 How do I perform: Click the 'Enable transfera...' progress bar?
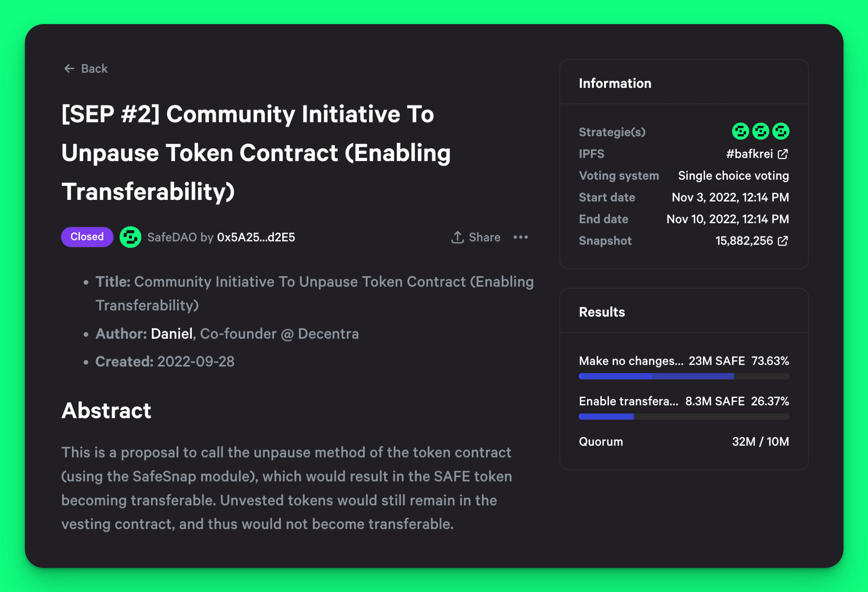pos(684,417)
